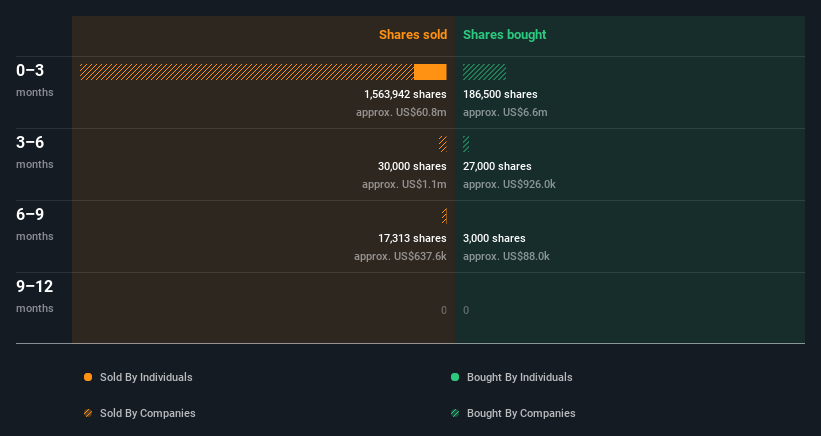Image resolution: width=821 pixels, height=436 pixels.
Task: Click the 'Sold By Individuals' legend label
Action: coord(146,377)
